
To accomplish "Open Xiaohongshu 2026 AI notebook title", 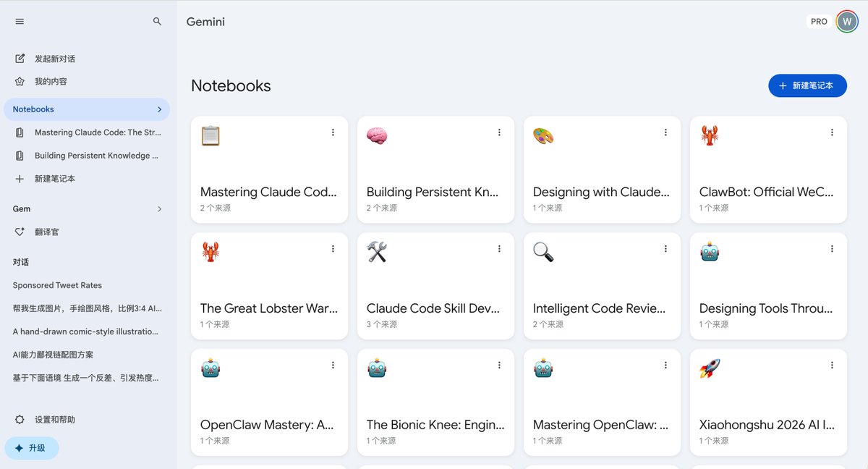I will tap(767, 425).
